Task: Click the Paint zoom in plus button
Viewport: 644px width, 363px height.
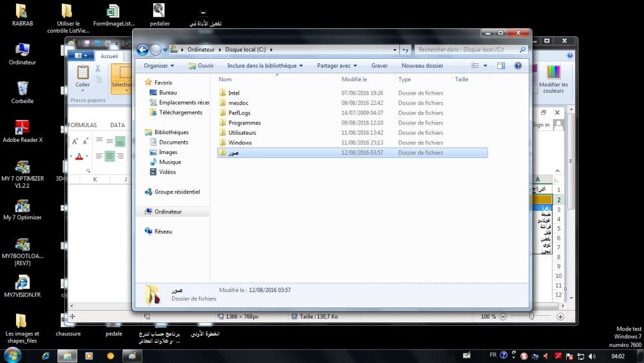Action: click(560, 317)
